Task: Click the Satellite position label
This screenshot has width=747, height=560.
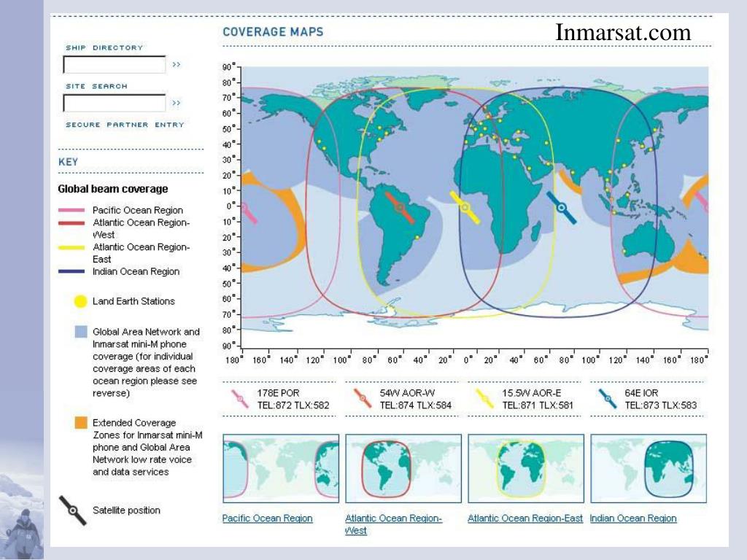Action: pyautogui.click(x=126, y=510)
